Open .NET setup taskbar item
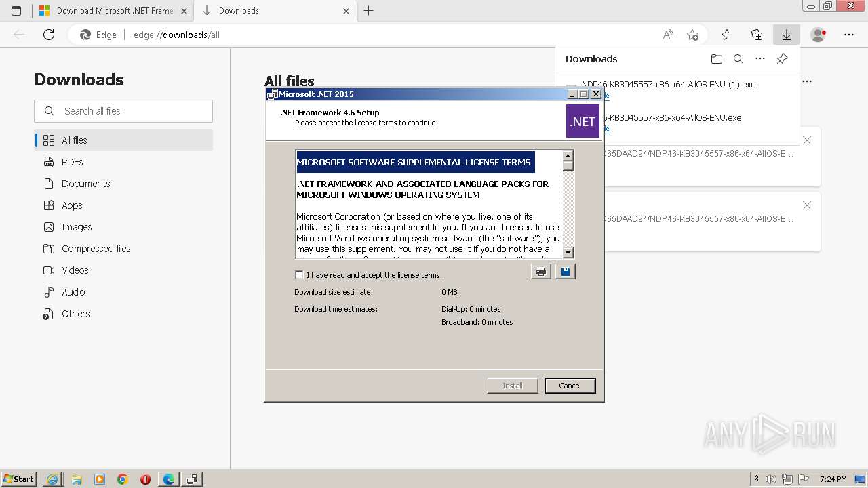This screenshot has height=488, width=868. coord(192,479)
